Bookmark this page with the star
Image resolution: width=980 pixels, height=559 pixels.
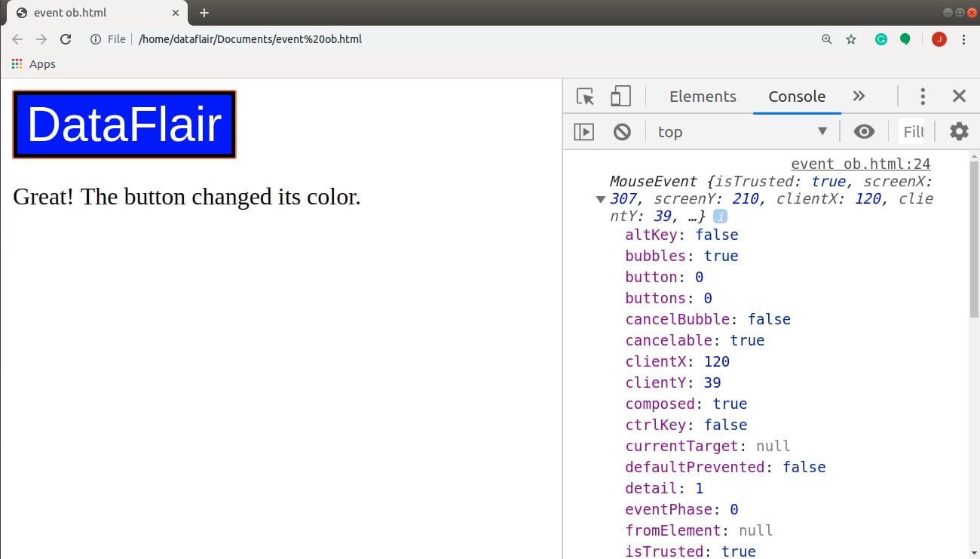click(x=851, y=38)
